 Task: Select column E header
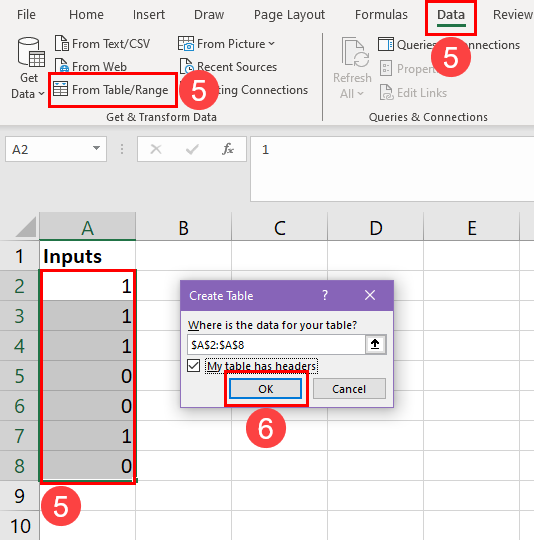coord(472,227)
